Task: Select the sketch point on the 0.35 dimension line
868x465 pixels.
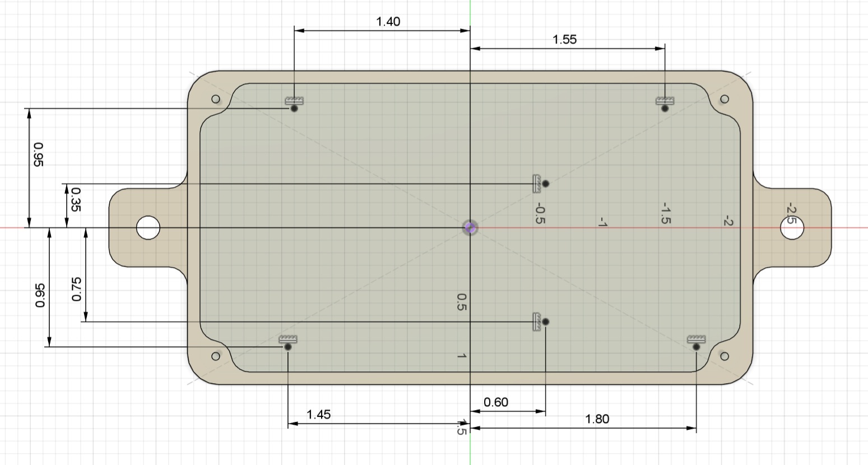Action: pos(546,183)
